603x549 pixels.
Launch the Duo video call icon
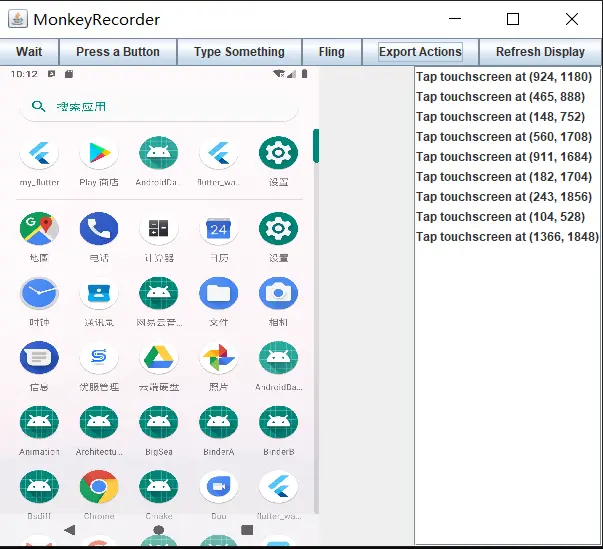(218, 487)
